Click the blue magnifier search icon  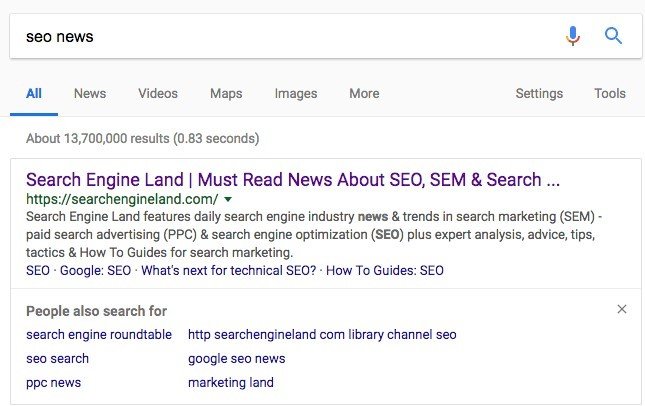[x=613, y=36]
